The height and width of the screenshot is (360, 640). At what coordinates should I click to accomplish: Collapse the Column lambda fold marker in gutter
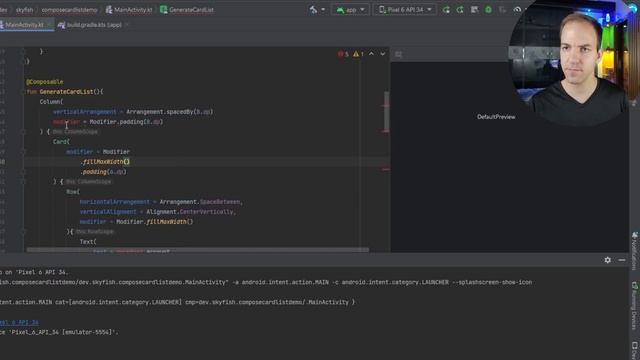[23, 132]
